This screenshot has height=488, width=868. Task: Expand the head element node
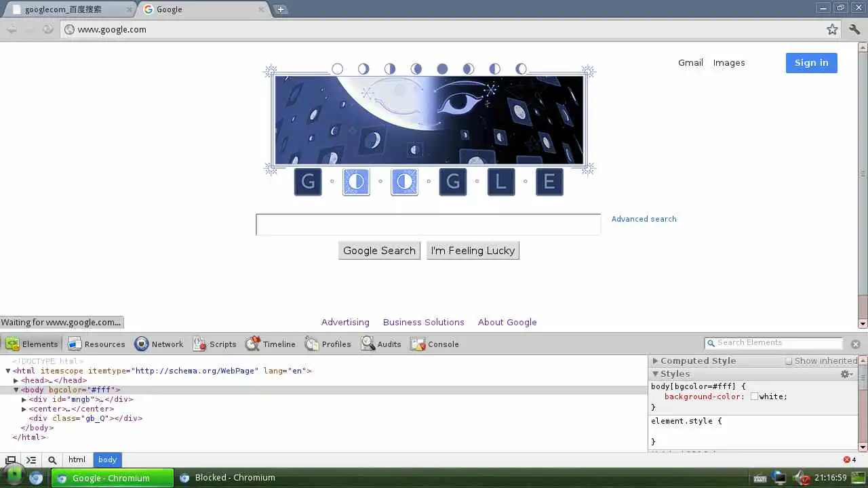tap(16, 380)
